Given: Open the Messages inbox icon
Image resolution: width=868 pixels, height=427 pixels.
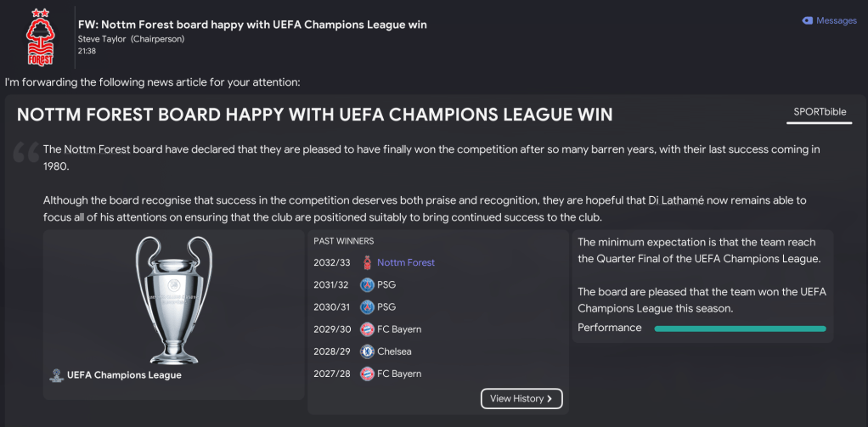Looking at the screenshot, I should (807, 20).
